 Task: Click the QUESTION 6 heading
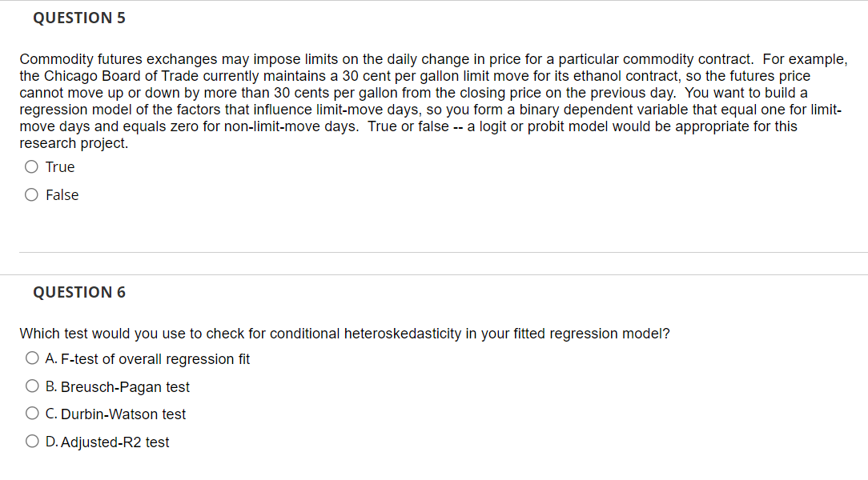(x=79, y=292)
